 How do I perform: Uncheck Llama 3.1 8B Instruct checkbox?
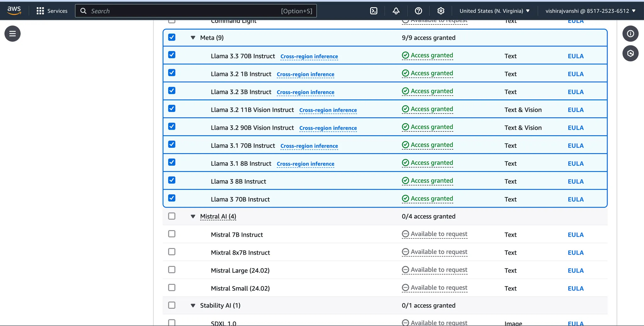172,162
